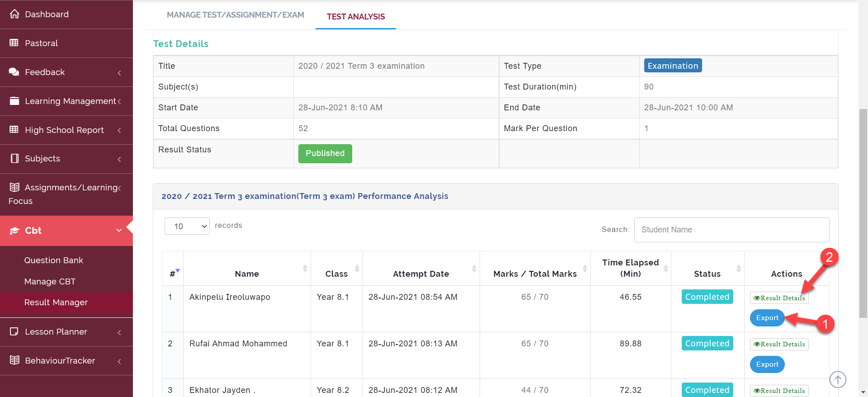Click the Student Name search field
The image size is (868, 397).
pos(731,230)
